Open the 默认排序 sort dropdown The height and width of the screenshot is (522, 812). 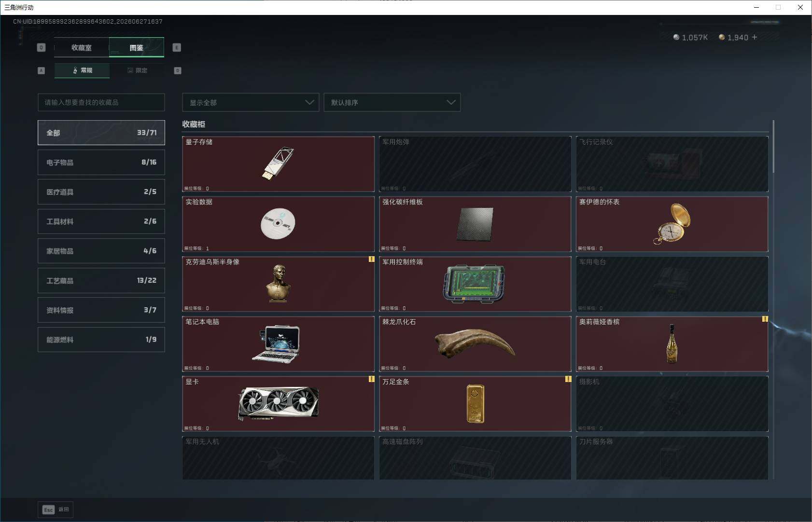tap(392, 102)
